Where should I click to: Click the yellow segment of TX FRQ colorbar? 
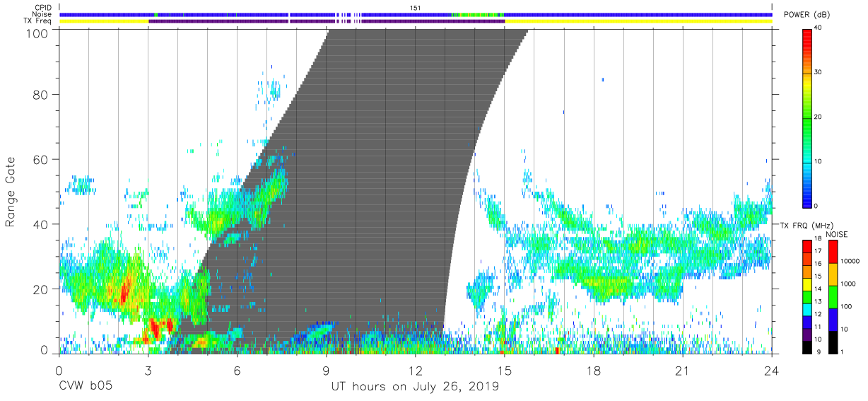(808, 284)
